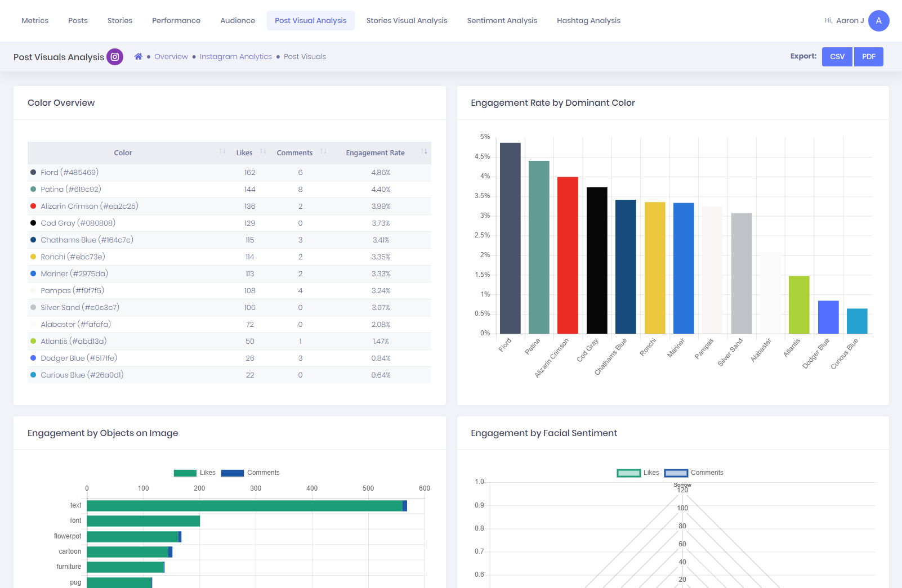Image resolution: width=902 pixels, height=588 pixels.
Task: Open the Sentiment Analysis tab
Action: 502,21
